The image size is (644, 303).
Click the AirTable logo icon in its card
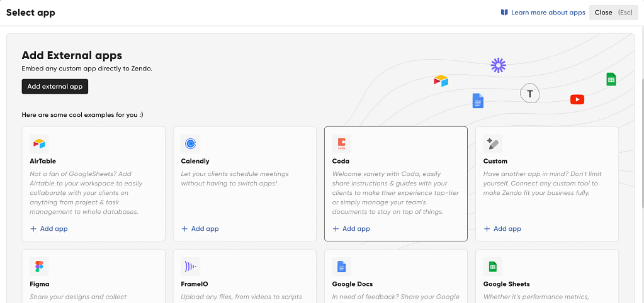tap(39, 143)
